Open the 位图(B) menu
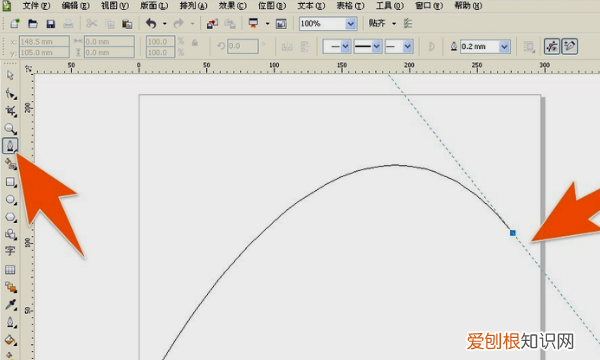 point(272,6)
